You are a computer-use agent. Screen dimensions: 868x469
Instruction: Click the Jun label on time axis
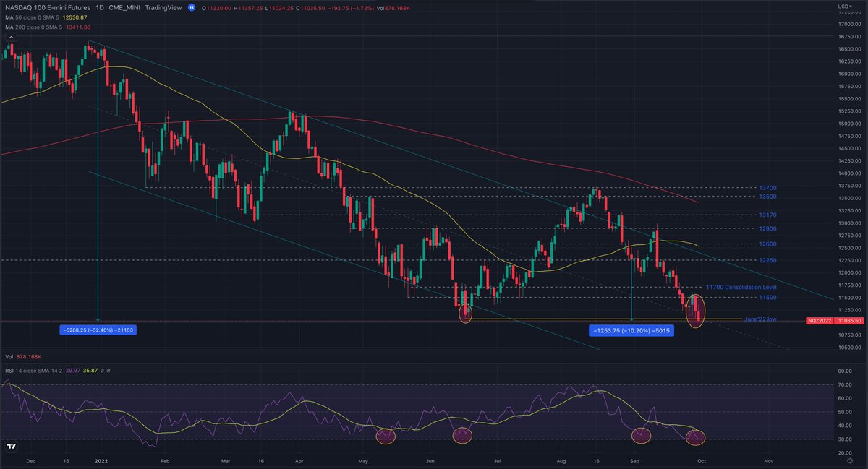(x=430, y=460)
